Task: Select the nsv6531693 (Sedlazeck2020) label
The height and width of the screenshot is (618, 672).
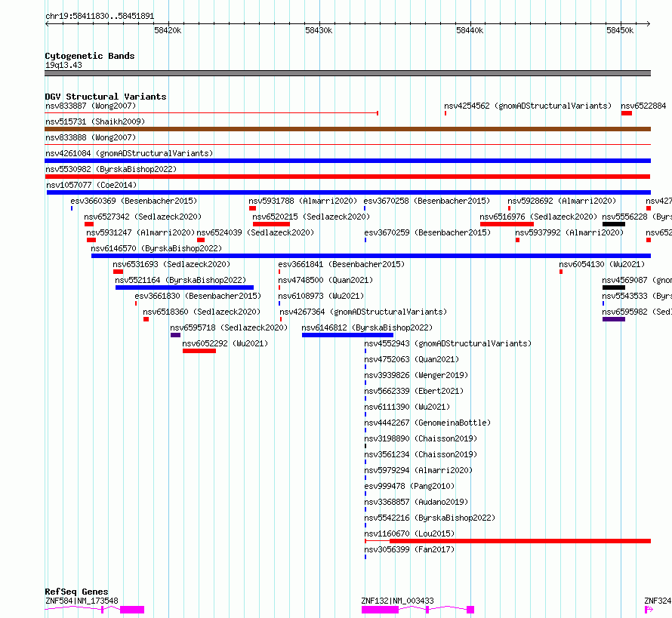Action: (171, 264)
